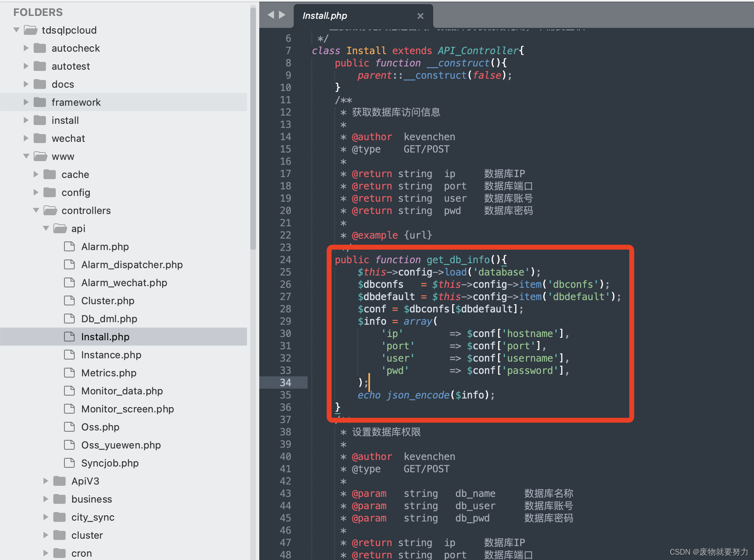Expand the business folder arrow

tap(46, 499)
